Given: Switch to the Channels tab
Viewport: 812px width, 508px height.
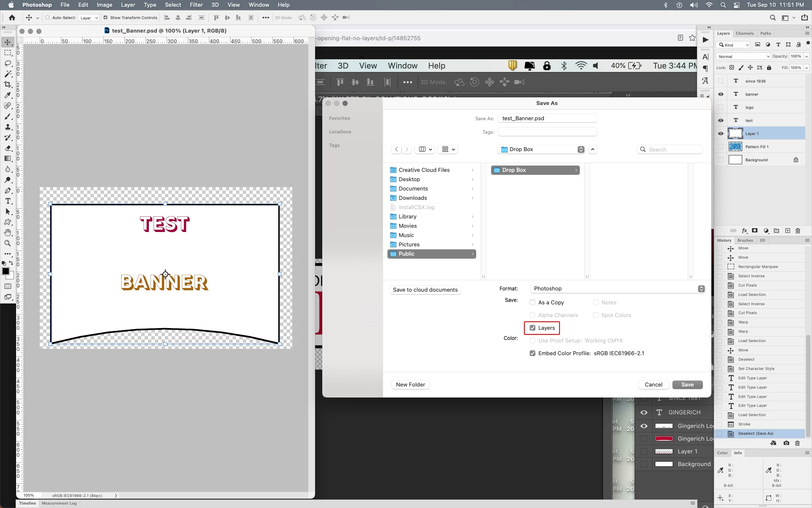Looking at the screenshot, I should pos(744,33).
